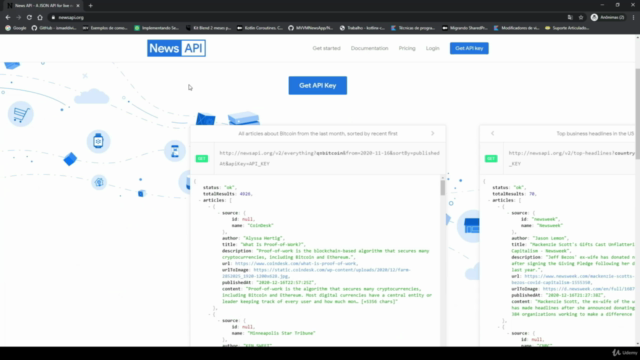Click the Top business headlines caption
This screenshot has height=360, width=640.
click(x=595, y=133)
